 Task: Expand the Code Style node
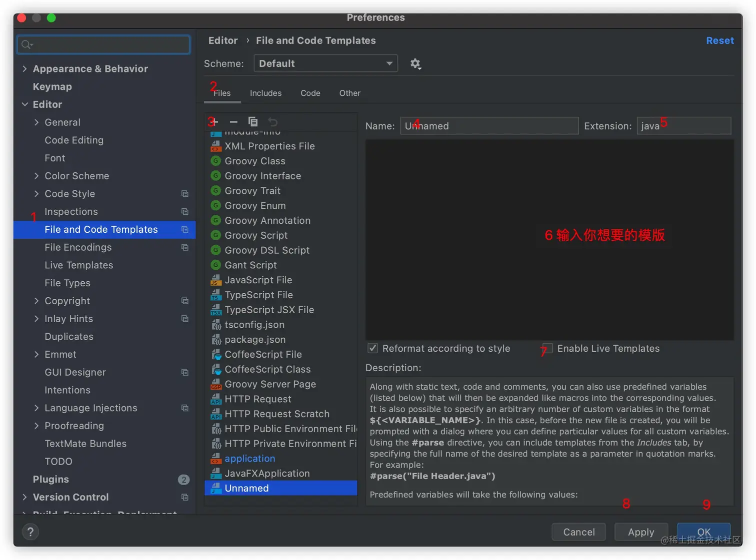coord(36,194)
